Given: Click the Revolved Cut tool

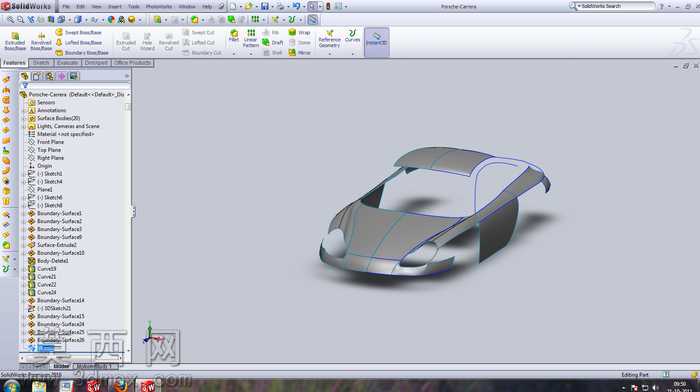Looking at the screenshot, I should (169, 42).
